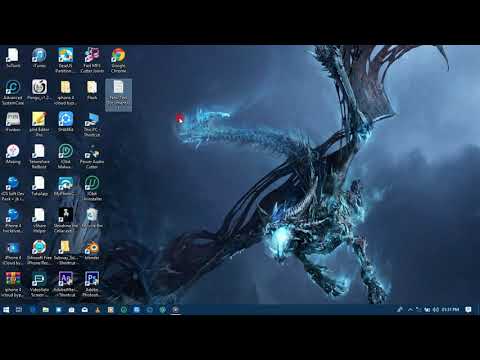The height and width of the screenshot is (360, 480).
Task: Click the EaseUS Partition shortcut
Action: point(65,60)
